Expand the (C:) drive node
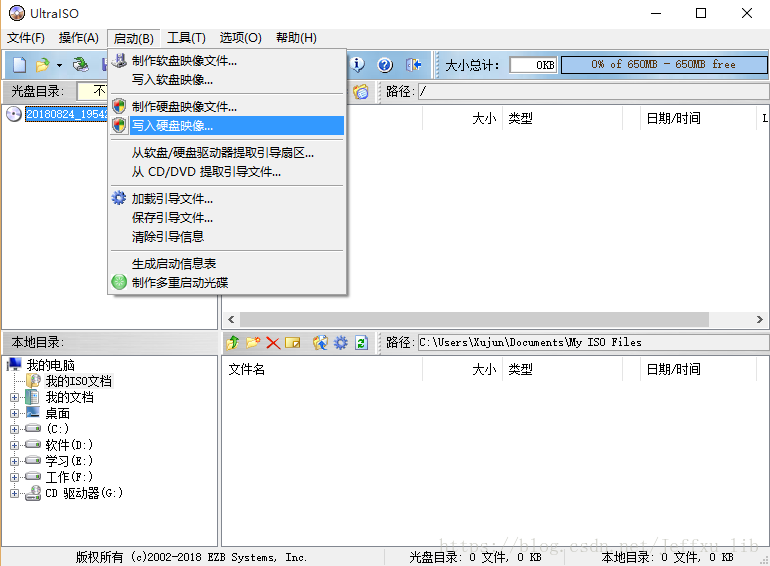Image resolution: width=770 pixels, height=566 pixels. [x=14, y=429]
